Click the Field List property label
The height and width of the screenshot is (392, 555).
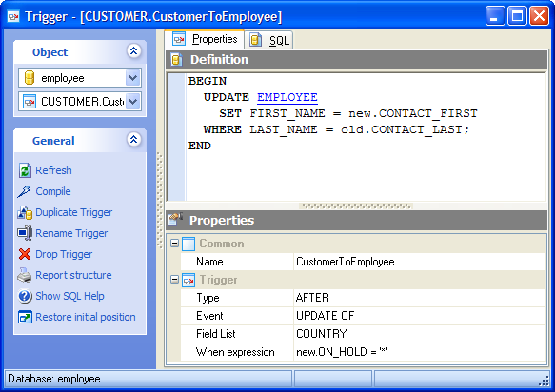[x=215, y=334]
